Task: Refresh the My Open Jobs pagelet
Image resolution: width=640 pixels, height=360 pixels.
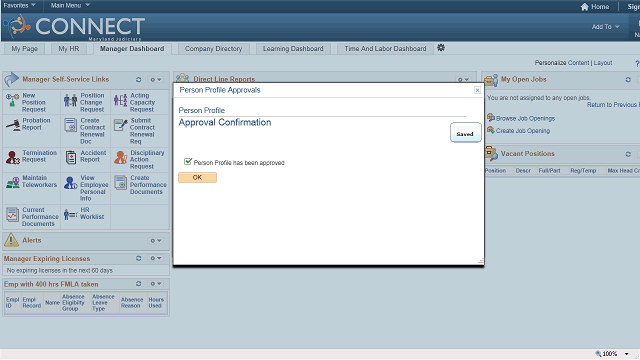Action: point(628,80)
